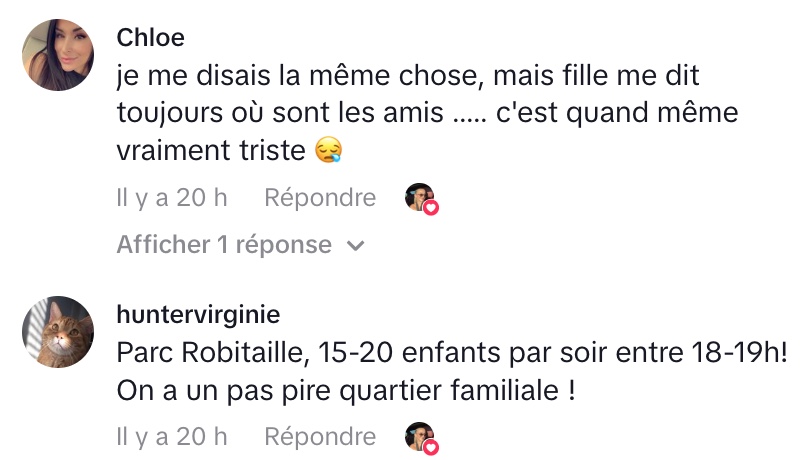Click the timestamp under huntervirginie's comment
The height and width of the screenshot is (460, 806).
171,437
